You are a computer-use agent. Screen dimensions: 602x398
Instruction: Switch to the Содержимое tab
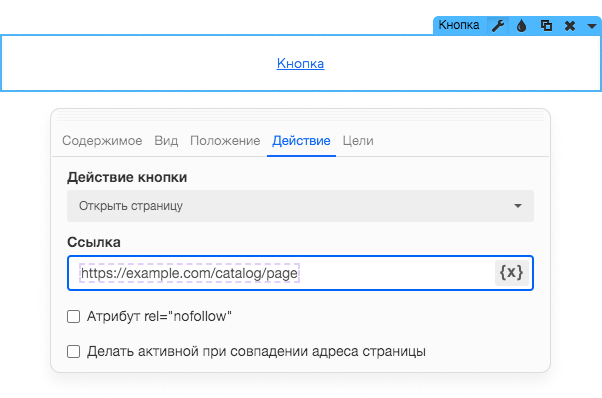(x=102, y=141)
